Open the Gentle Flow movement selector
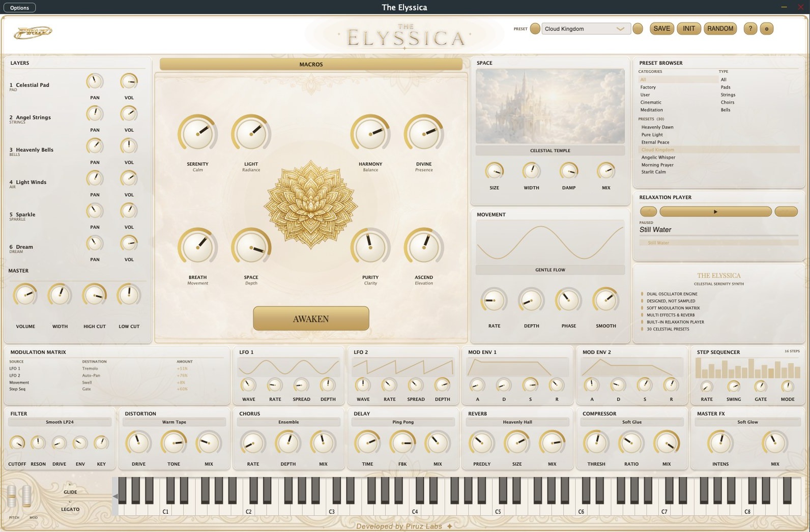810x532 pixels. pyautogui.click(x=550, y=270)
